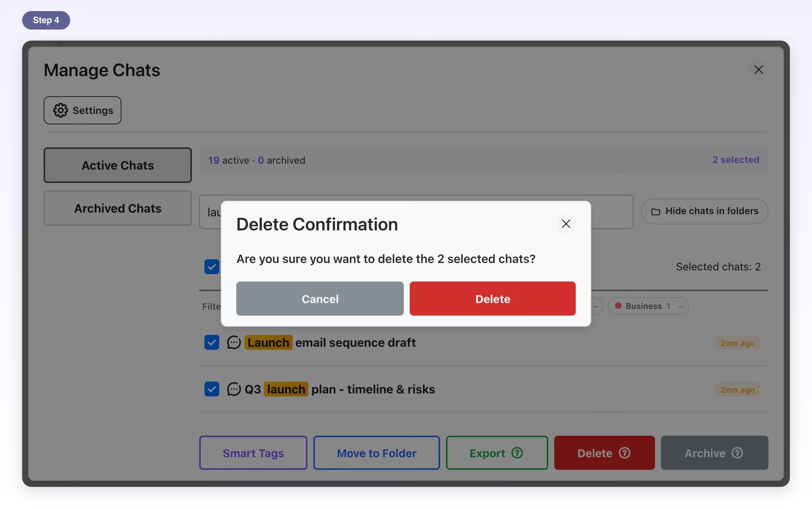812x509 pixels.
Task: Click Move to Folder button
Action: (x=376, y=453)
